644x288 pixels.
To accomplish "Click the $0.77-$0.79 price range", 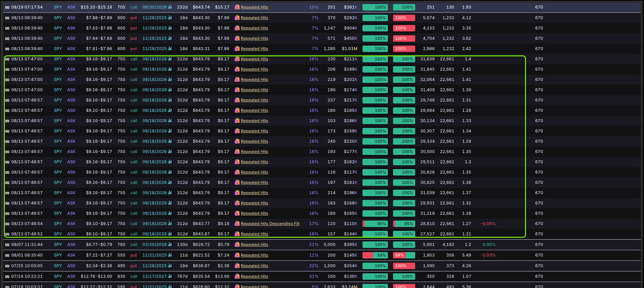I will pyautogui.click(x=99, y=245).
